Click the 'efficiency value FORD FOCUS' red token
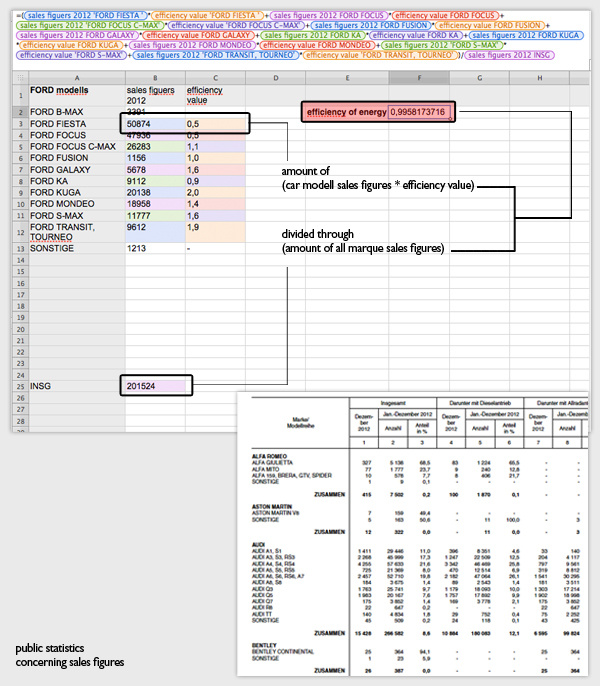Image resolution: width=600 pixels, height=686 pixels. 445,15
